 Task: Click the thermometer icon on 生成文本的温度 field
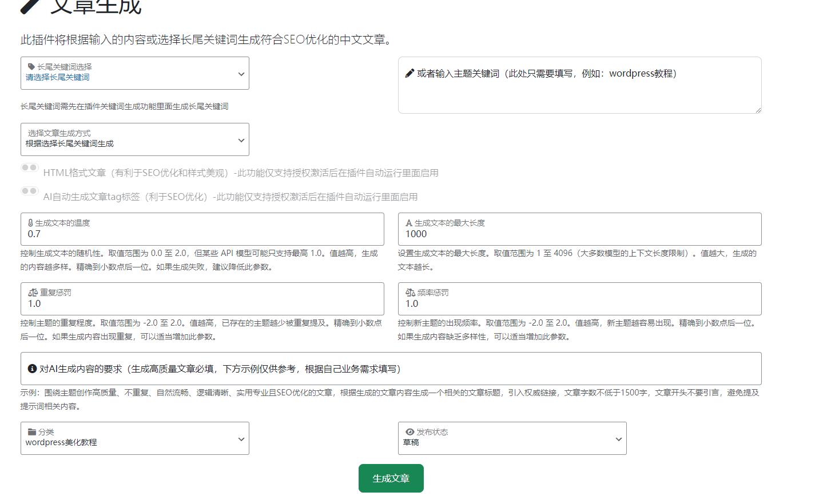(31, 222)
